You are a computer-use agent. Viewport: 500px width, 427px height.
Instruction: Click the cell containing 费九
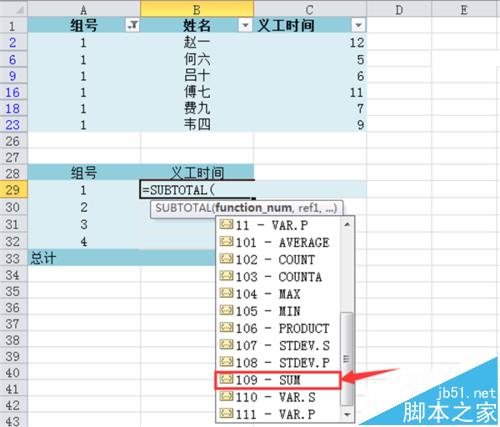pyautogui.click(x=197, y=108)
